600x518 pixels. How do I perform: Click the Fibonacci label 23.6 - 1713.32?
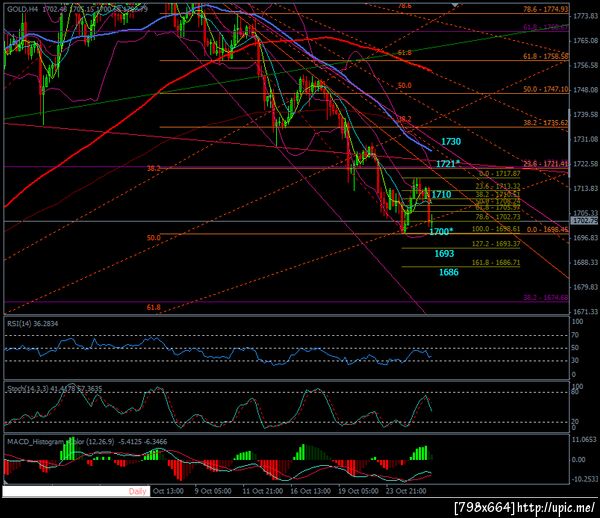coord(498,186)
